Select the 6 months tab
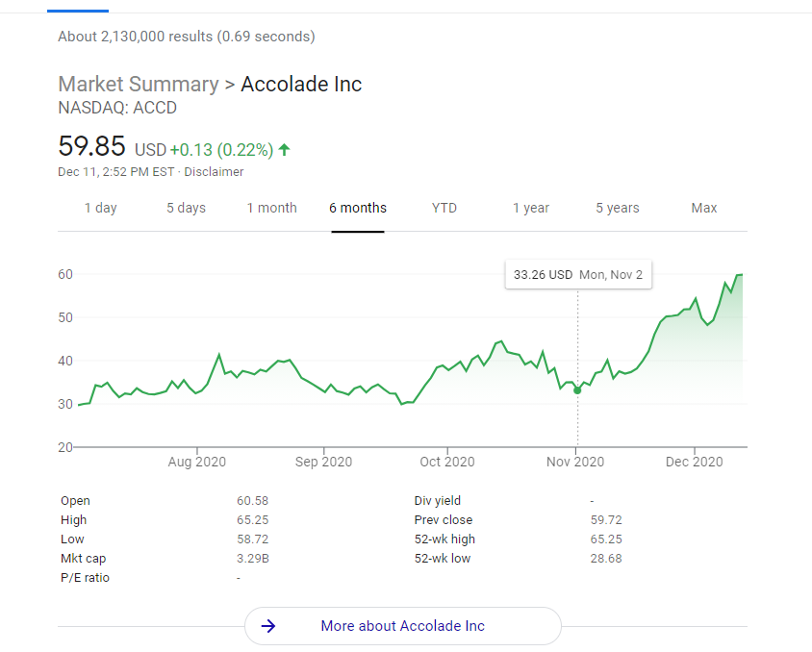812x652 pixels. click(x=358, y=208)
